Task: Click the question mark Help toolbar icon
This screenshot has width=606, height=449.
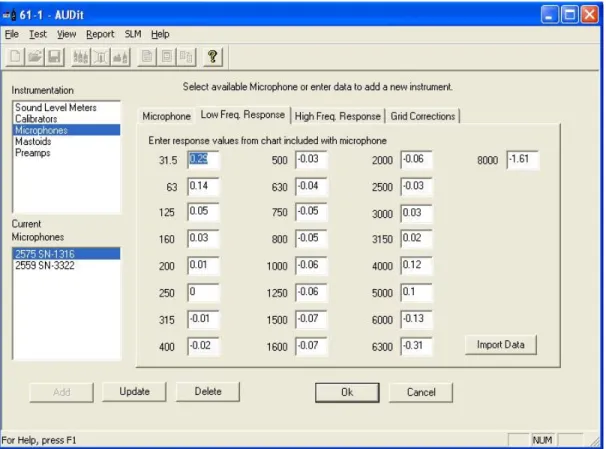Action: coord(213,57)
